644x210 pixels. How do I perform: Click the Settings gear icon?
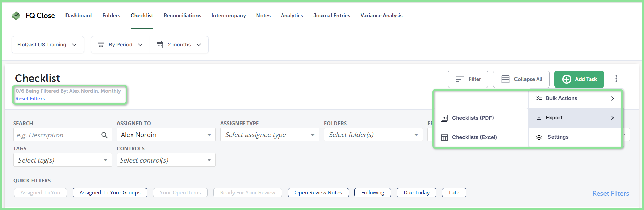click(x=539, y=137)
